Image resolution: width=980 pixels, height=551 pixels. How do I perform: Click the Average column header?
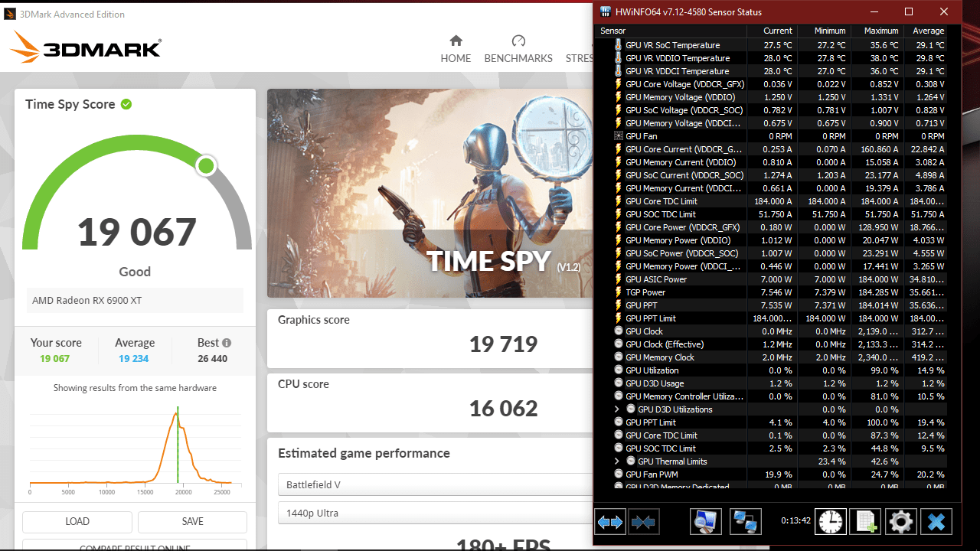(x=925, y=31)
